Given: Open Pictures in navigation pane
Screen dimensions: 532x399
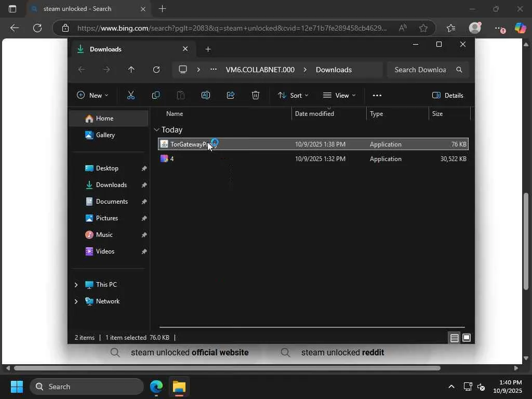Looking at the screenshot, I should click(109, 218).
